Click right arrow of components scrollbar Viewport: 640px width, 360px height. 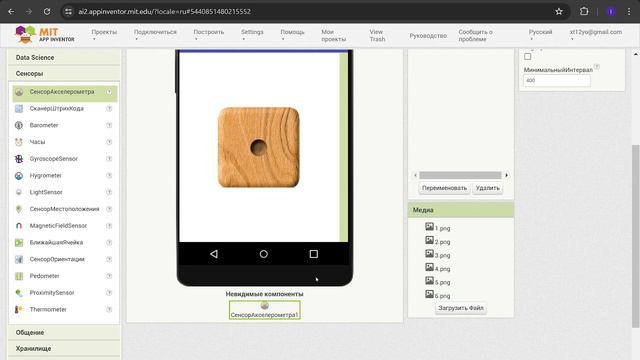coord(507,175)
